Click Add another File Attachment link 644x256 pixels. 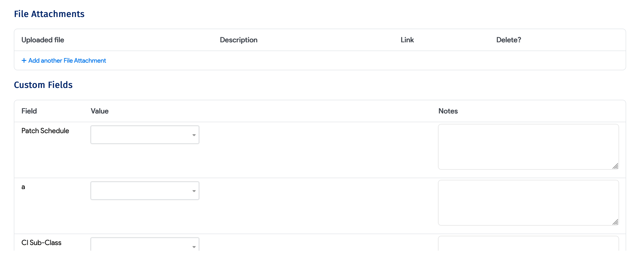(67, 61)
